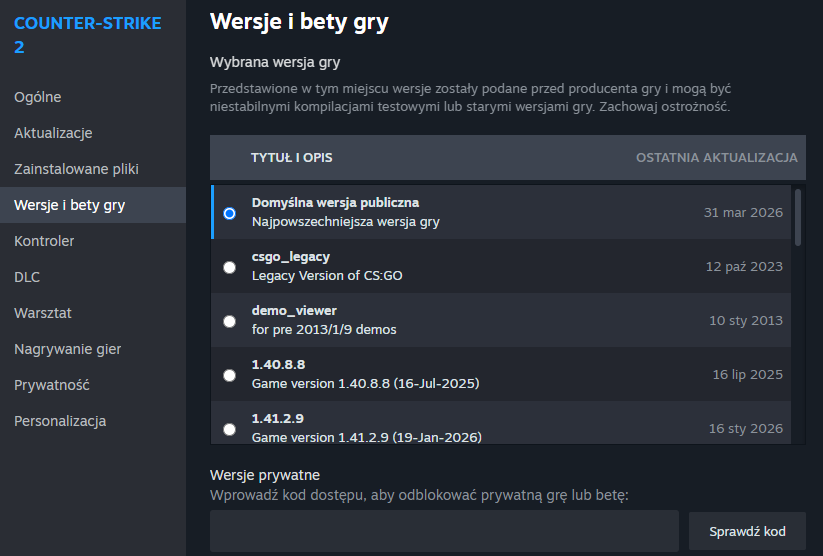Viewport: 823px width, 556px height.
Task: Select version 1.41.2.9 radio button
Action: click(x=230, y=429)
